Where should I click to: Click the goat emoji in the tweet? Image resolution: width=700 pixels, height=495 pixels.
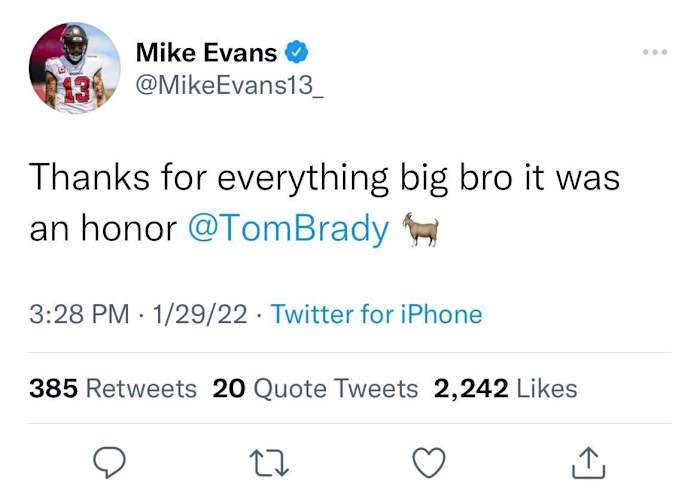click(419, 229)
